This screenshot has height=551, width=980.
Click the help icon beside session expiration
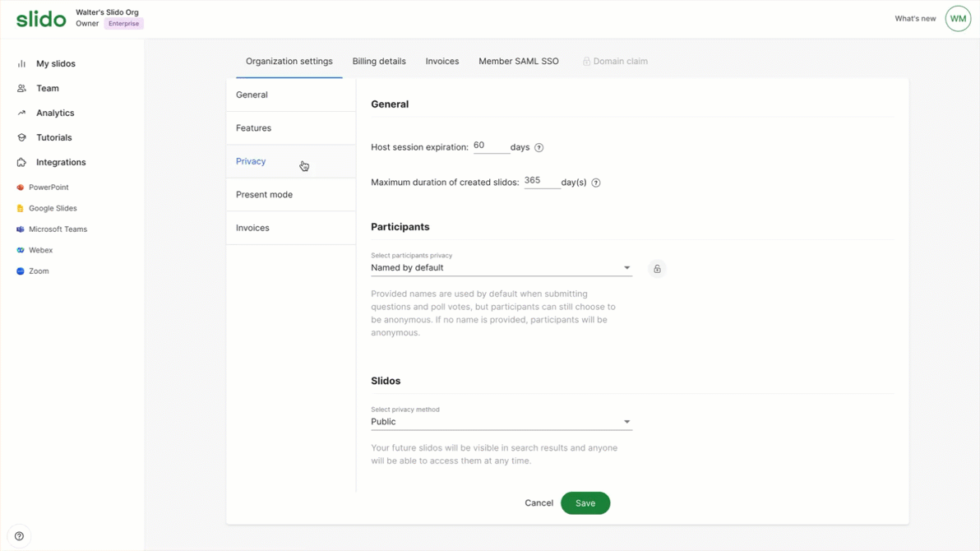tap(539, 148)
